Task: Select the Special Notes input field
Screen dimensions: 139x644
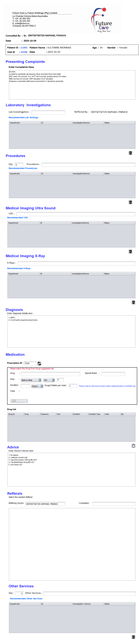Action: coord(113,374)
